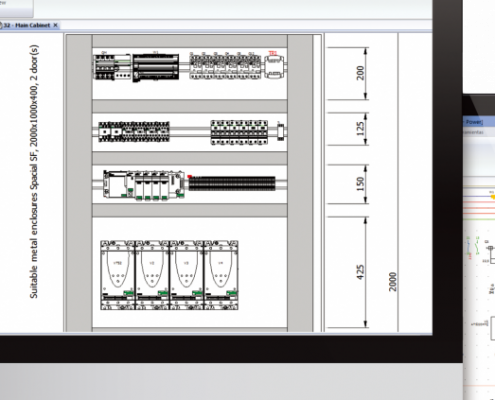Click the 200 dimension label
This screenshot has width=495, height=400.
point(360,73)
